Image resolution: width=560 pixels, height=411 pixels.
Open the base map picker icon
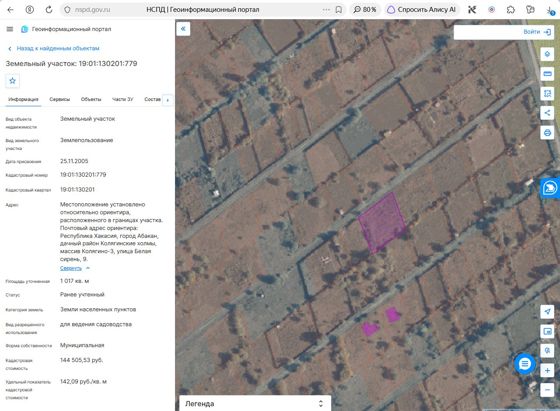(547, 331)
